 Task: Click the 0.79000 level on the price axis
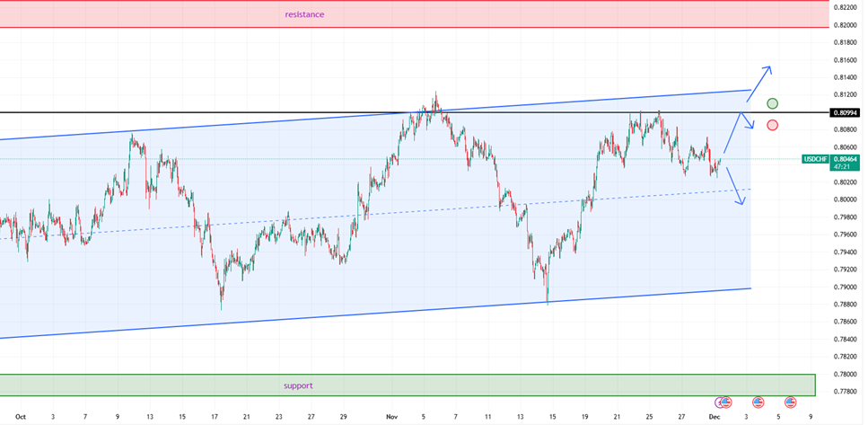(844, 287)
